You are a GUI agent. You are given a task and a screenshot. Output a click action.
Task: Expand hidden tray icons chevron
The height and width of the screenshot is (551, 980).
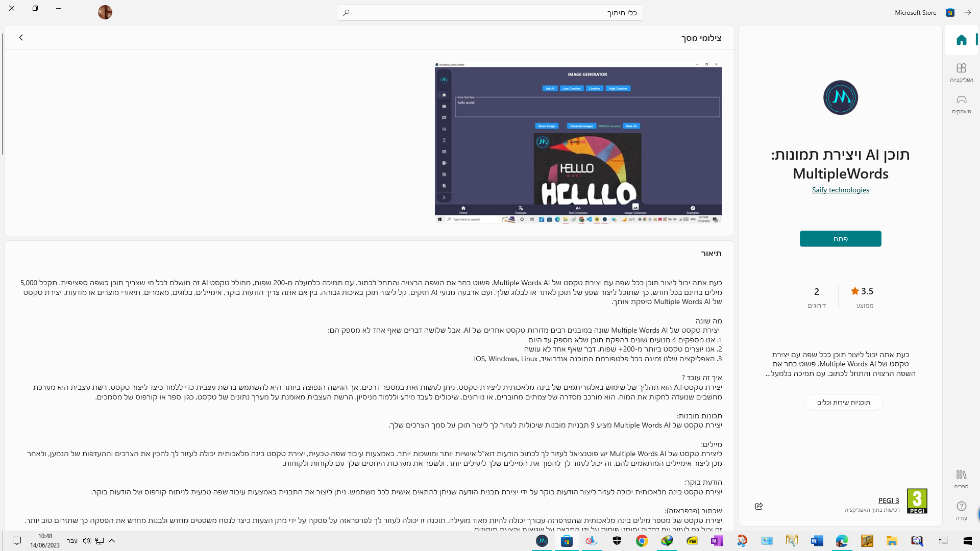click(x=112, y=541)
